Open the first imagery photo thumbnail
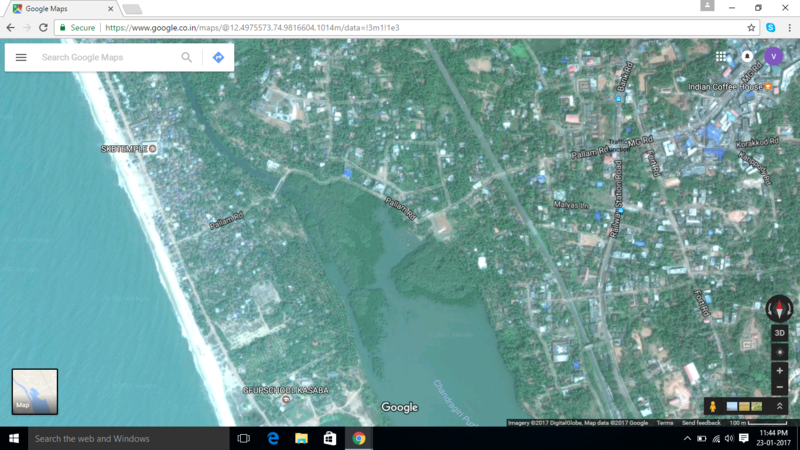 (x=732, y=407)
